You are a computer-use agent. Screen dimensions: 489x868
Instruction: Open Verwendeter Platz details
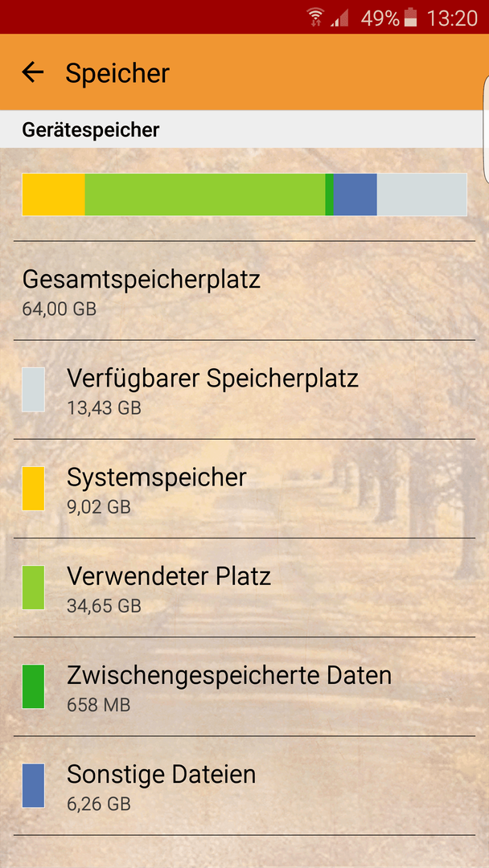[244, 588]
